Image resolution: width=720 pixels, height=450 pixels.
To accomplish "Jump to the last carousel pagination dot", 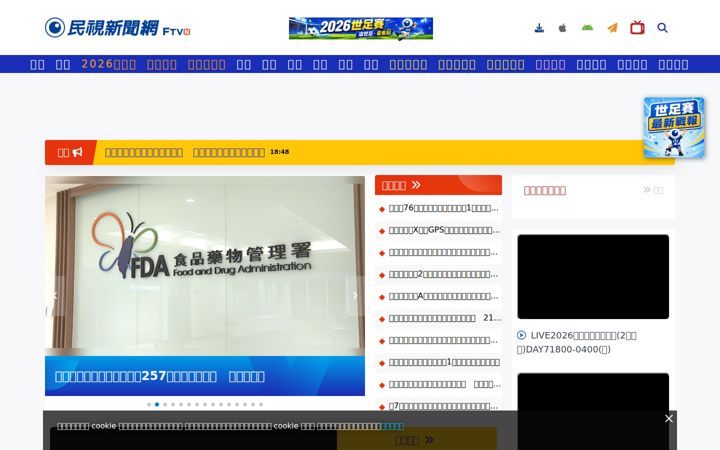I will [261, 405].
